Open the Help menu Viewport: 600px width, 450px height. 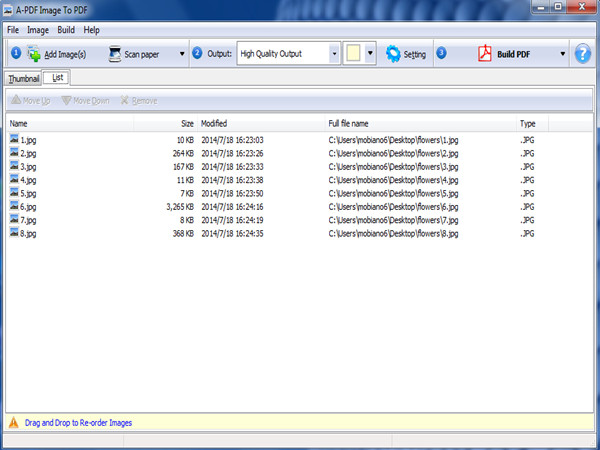click(91, 30)
